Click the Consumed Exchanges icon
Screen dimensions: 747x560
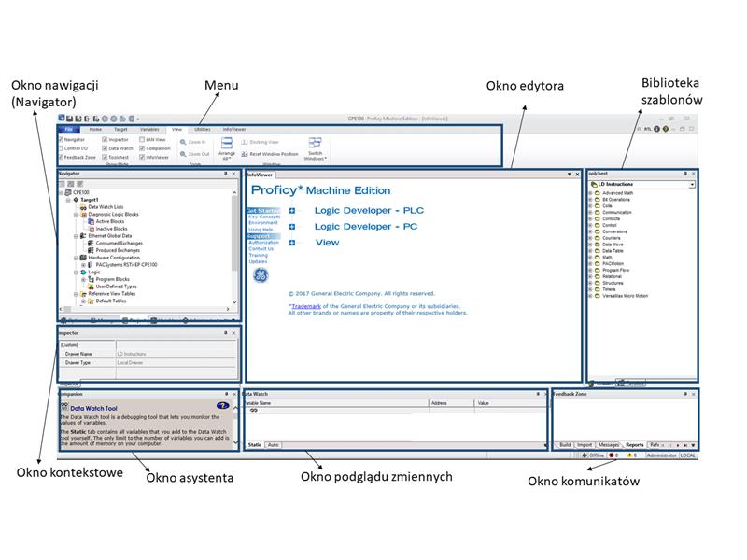(x=91, y=243)
